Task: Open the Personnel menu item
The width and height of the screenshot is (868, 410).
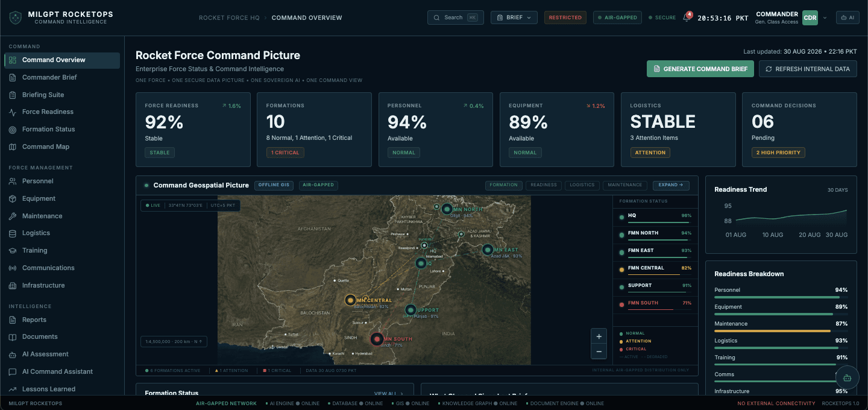Action: [62, 181]
